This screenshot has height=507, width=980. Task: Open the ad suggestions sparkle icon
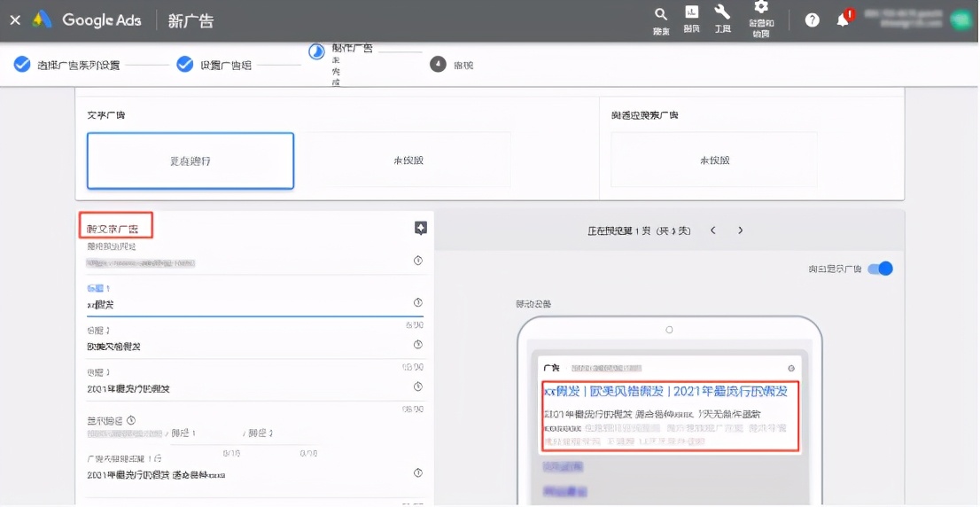(x=421, y=228)
